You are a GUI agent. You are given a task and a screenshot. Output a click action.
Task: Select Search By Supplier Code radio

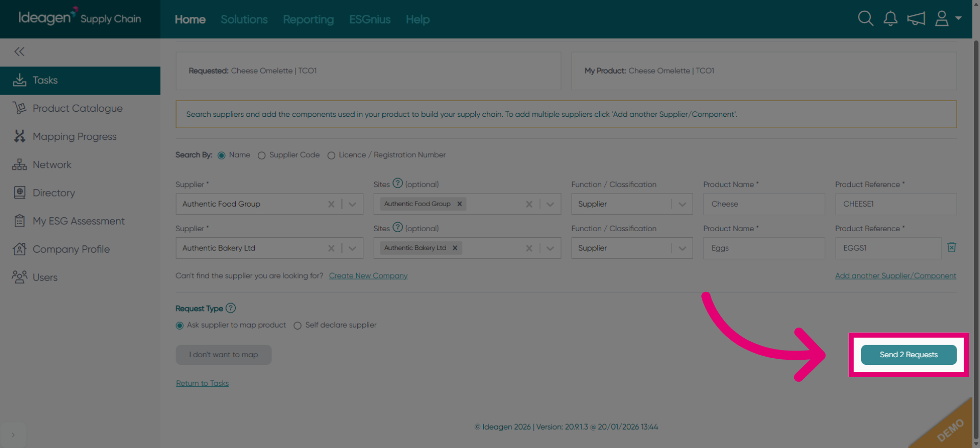point(261,156)
